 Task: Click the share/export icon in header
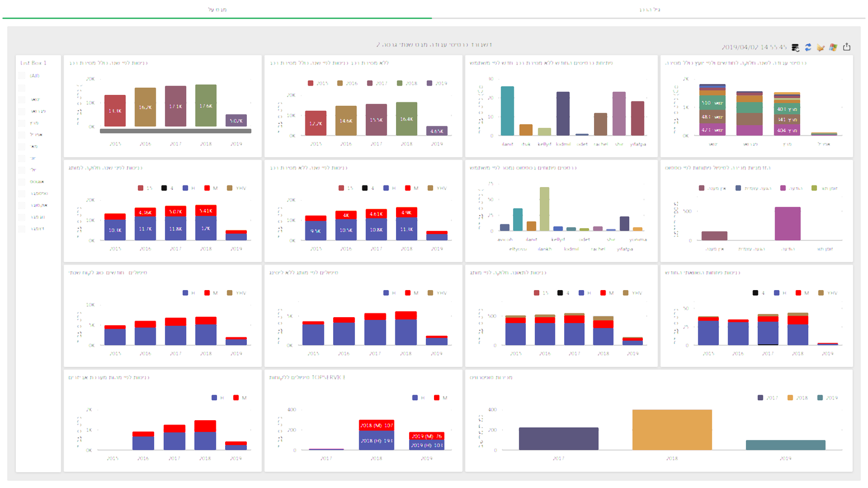(847, 47)
